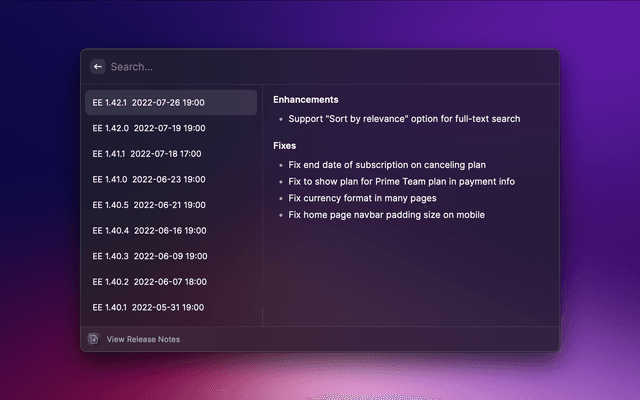Viewport: 640px width, 400px height.
Task: Select the EE 1.42.1 release entry
Action: (x=171, y=102)
